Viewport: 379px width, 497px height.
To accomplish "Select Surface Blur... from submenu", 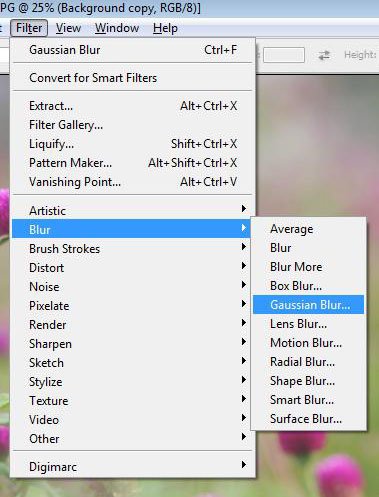I will pyautogui.click(x=308, y=419).
